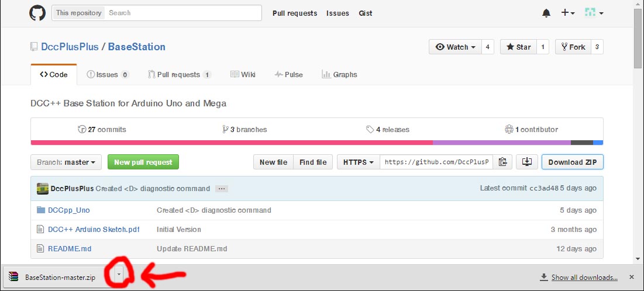Open the BaseStation repository link
The image size is (644, 291).
[136, 47]
